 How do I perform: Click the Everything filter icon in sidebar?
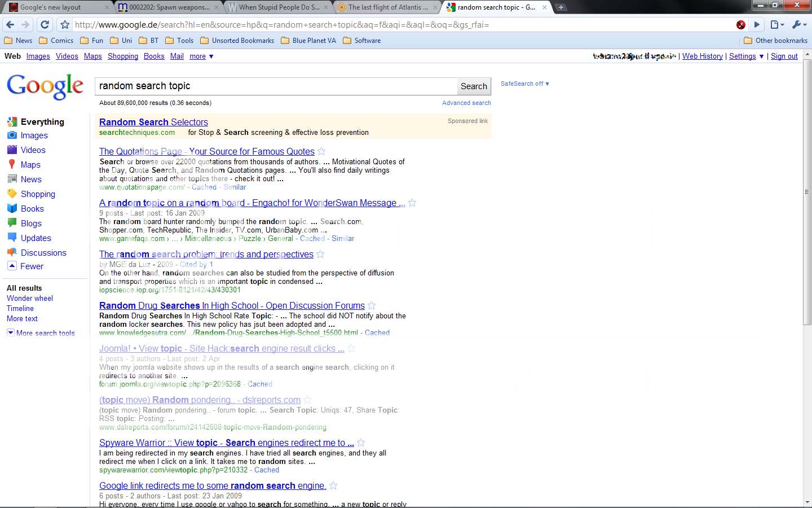pyautogui.click(x=12, y=121)
